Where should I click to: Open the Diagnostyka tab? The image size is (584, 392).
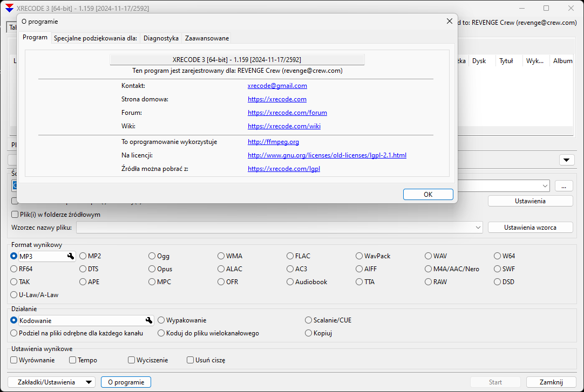pyautogui.click(x=161, y=38)
